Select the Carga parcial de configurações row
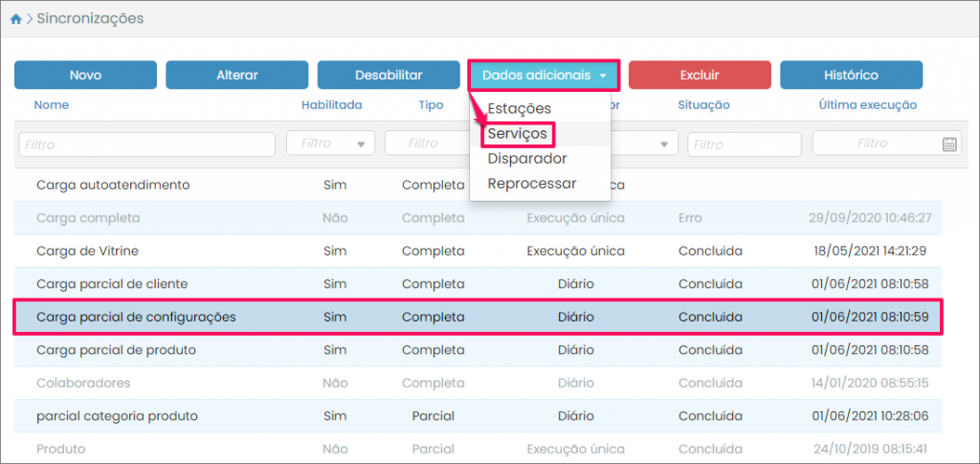Viewport: 980px width, 464px height. click(479, 316)
